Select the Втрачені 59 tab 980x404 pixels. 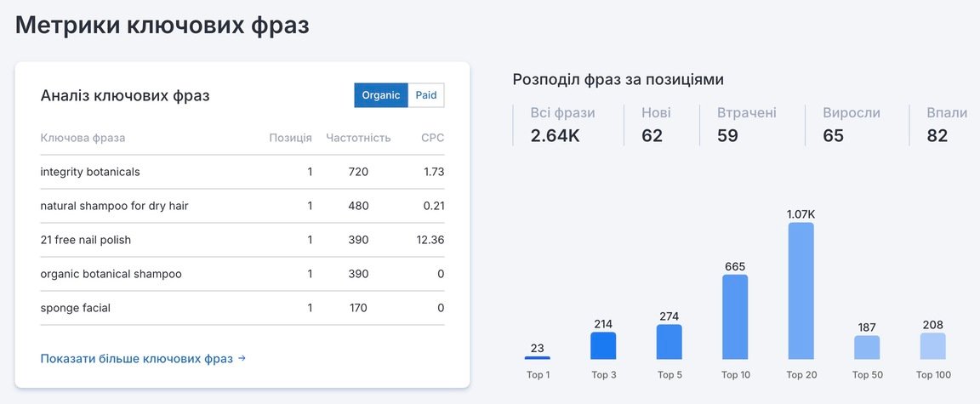click(x=747, y=125)
